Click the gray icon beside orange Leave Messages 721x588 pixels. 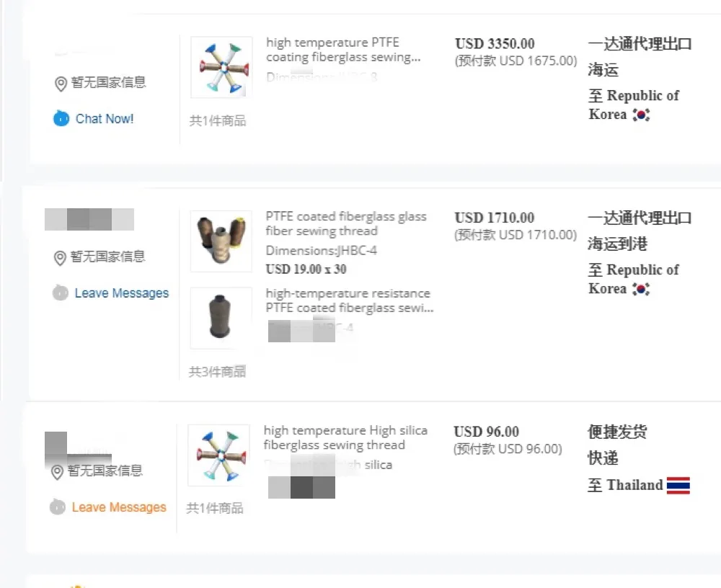tap(58, 507)
